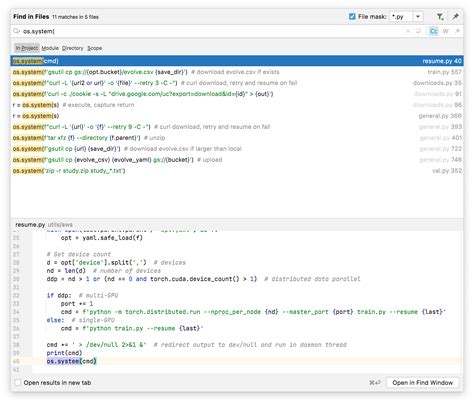Select the general.py 386 result row
474x404 pixels.
237,116
